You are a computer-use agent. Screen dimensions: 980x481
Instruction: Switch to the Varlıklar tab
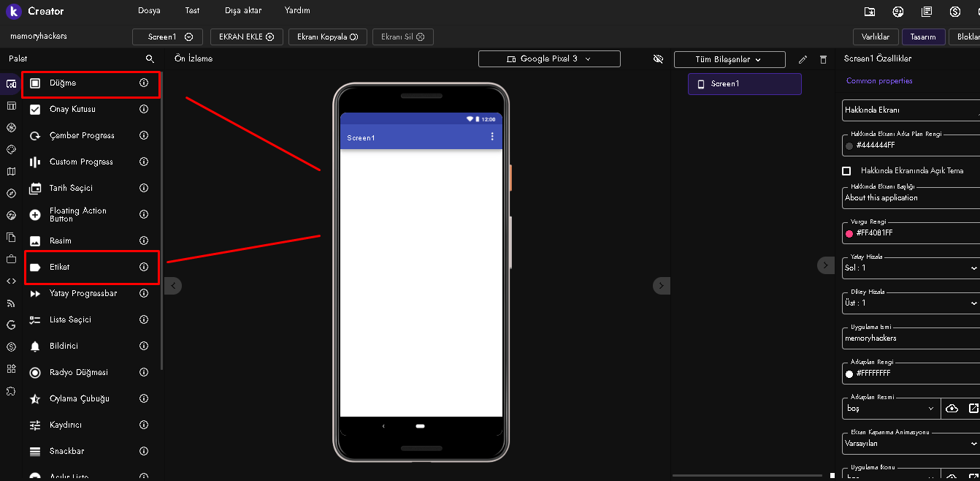pos(876,37)
